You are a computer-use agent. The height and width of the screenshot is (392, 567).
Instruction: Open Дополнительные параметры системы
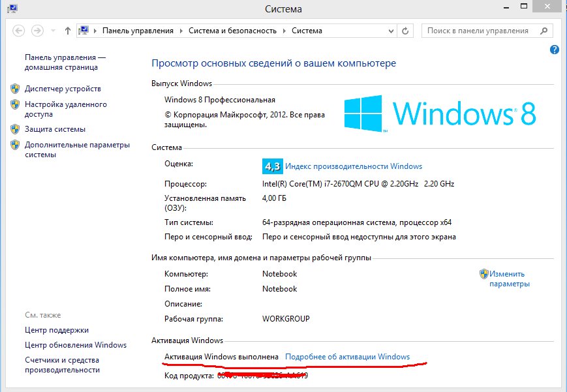tap(77, 150)
